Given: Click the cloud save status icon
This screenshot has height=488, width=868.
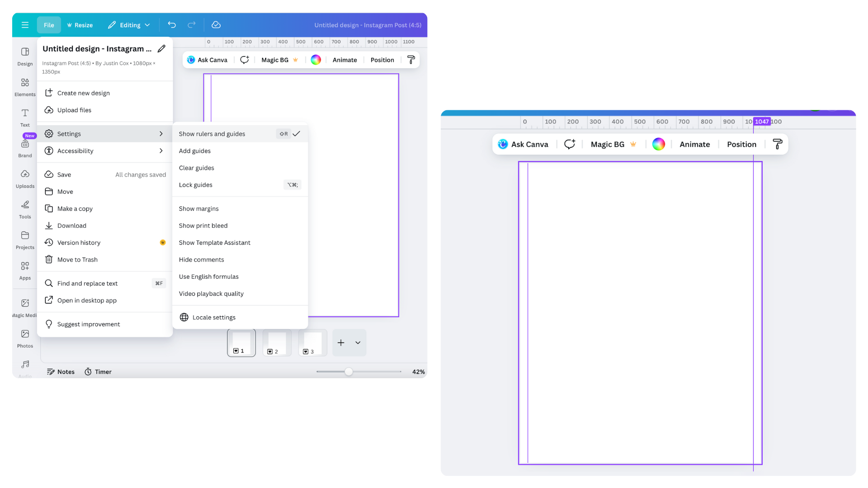Looking at the screenshot, I should [216, 25].
